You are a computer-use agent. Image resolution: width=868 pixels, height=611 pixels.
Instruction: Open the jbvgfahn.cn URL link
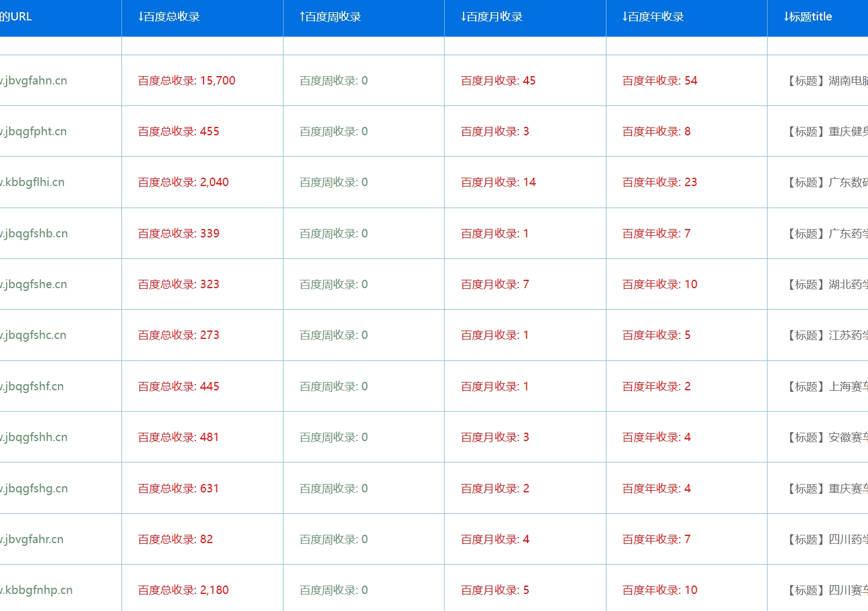(x=34, y=81)
